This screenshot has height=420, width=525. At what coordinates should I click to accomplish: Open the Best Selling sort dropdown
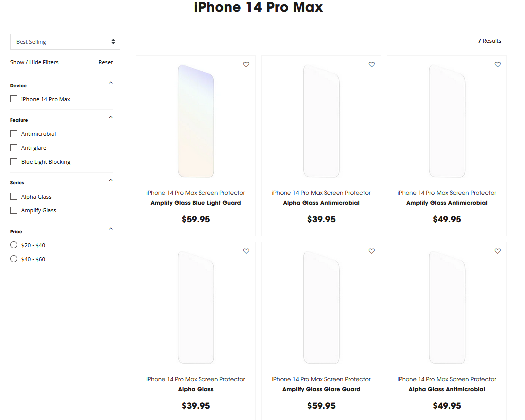tap(65, 42)
